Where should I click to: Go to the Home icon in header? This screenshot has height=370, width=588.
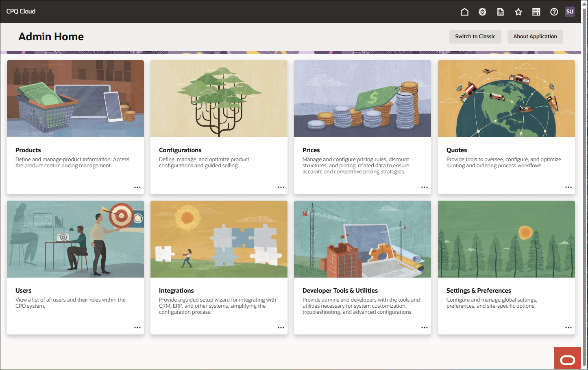(x=464, y=12)
